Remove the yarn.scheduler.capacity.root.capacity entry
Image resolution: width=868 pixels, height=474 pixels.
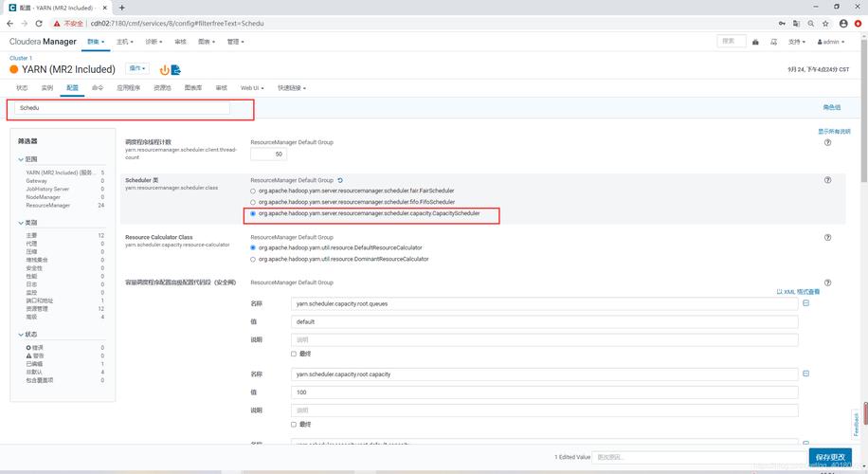point(805,374)
